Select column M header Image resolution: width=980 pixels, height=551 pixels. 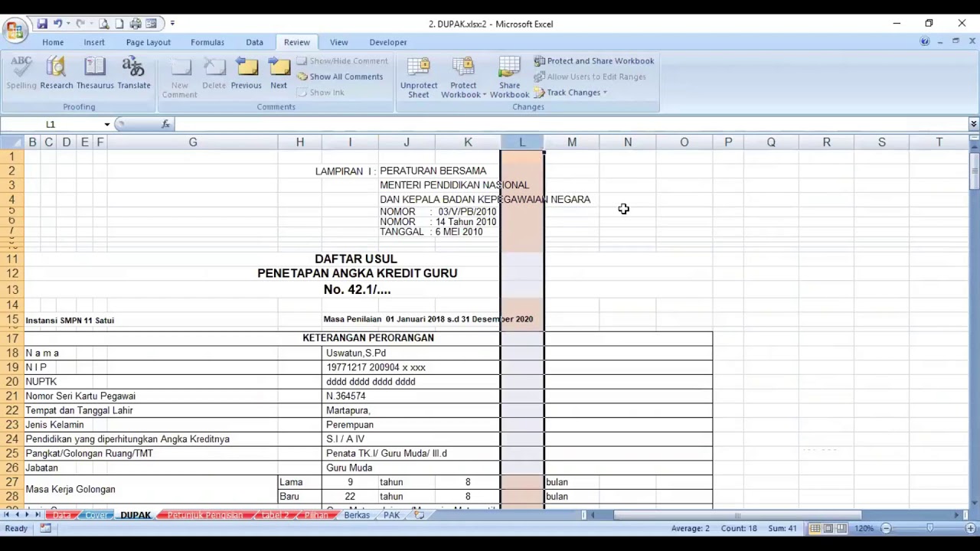pos(572,142)
